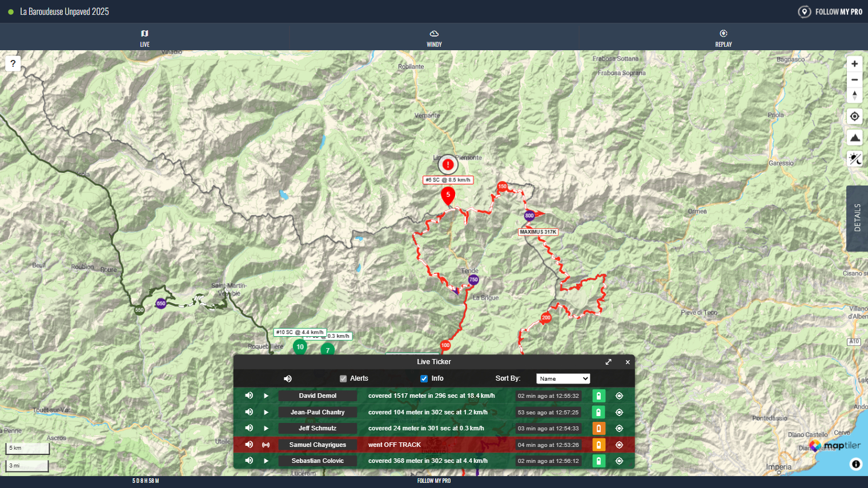Screen dimensions: 868x488
Task: Uncheck the Info checkbox
Action: (x=424, y=378)
